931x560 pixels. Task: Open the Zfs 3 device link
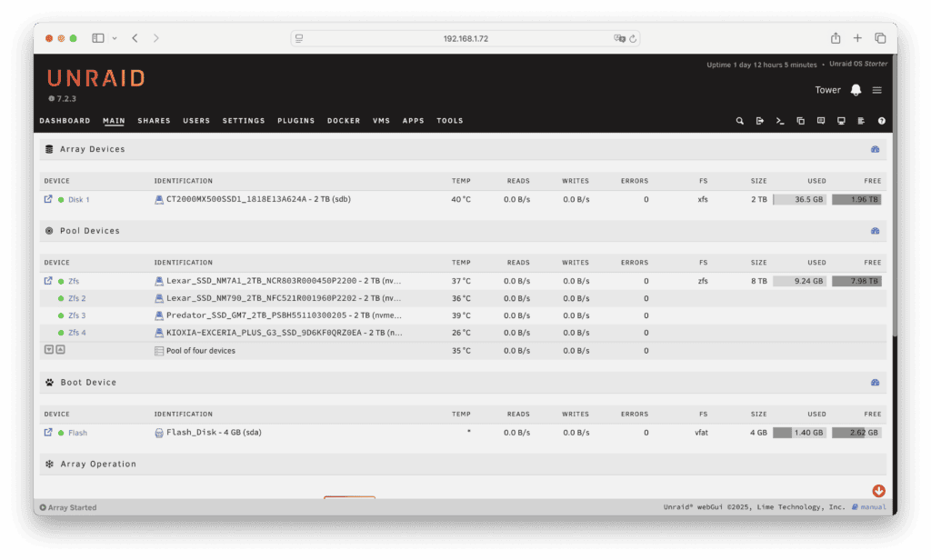(77, 315)
